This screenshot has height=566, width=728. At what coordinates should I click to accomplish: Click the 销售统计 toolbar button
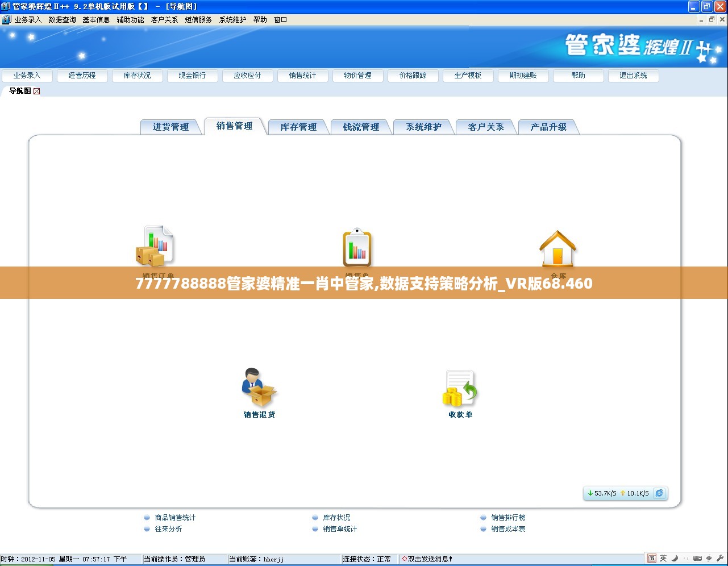coord(302,76)
